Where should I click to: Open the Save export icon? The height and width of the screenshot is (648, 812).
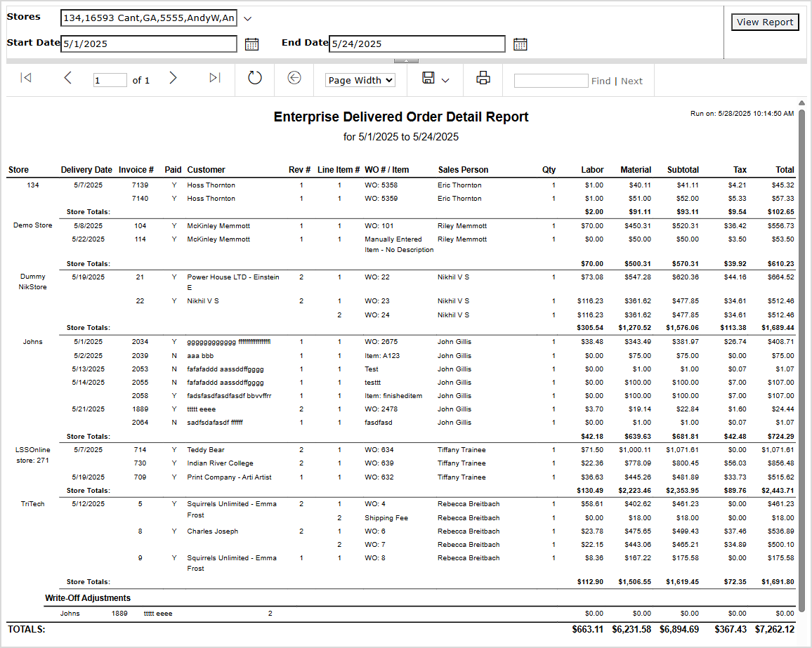[x=429, y=79]
